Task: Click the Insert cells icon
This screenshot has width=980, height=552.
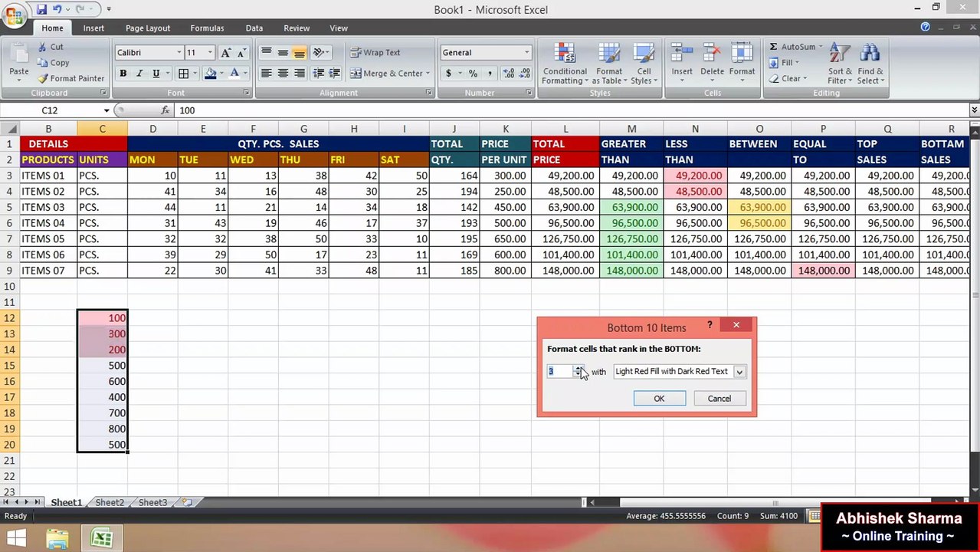Action: click(x=682, y=53)
